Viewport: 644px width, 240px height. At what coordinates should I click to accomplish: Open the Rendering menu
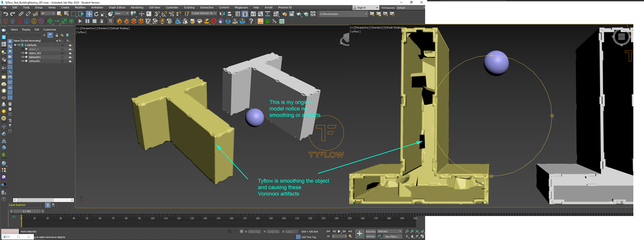tap(137, 8)
